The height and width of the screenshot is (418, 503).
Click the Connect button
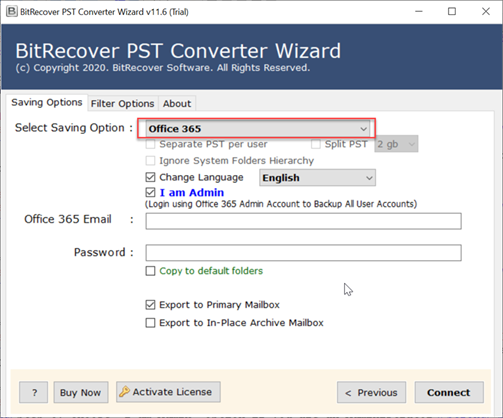pos(449,392)
